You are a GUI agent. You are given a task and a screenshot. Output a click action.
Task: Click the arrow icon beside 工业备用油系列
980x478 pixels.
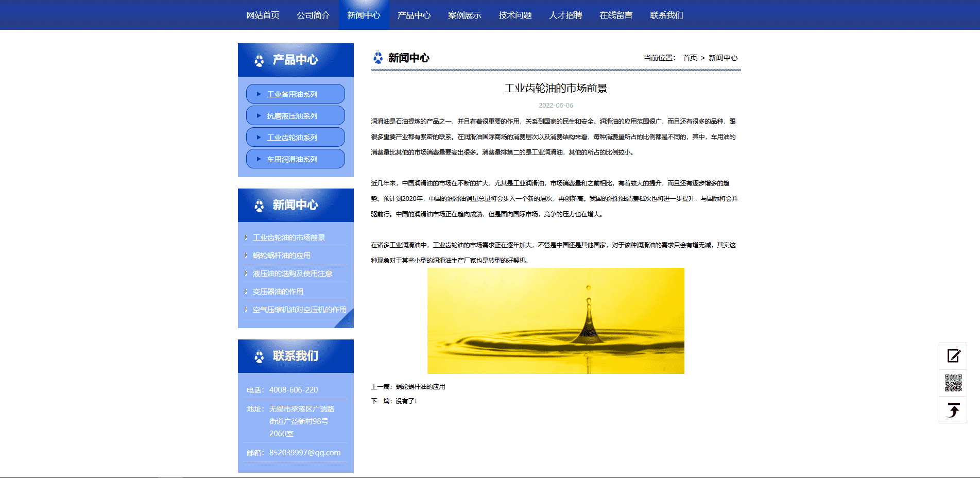259,94
